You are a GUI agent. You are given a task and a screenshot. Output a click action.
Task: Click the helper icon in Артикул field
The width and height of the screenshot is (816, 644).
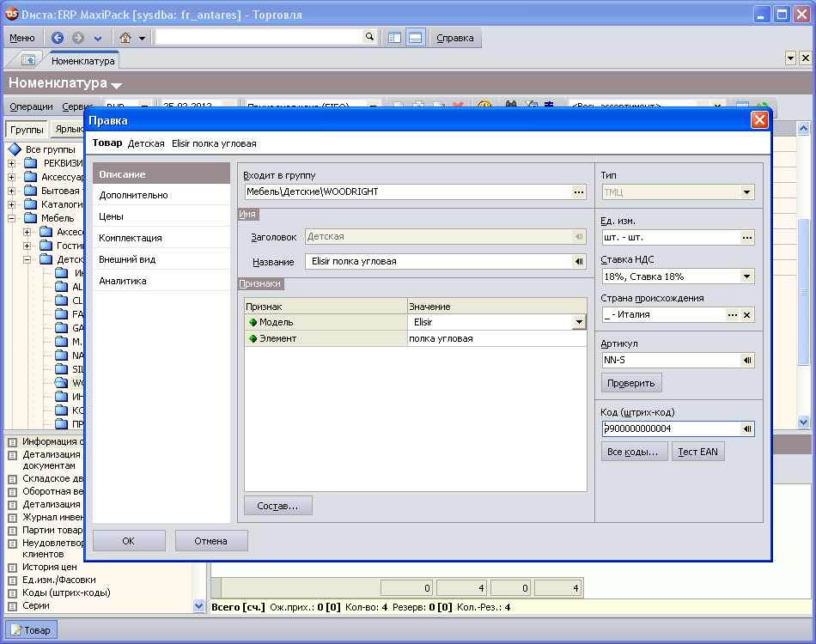746,361
